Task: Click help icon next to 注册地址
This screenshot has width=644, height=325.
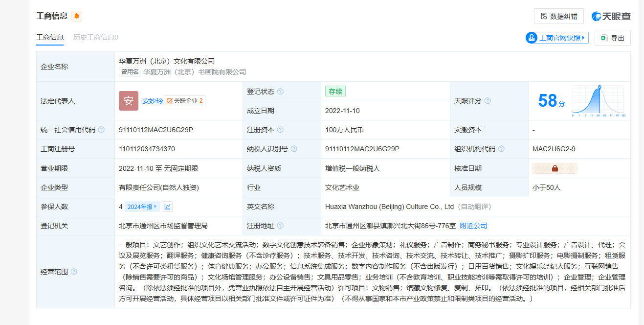Action: [280, 226]
